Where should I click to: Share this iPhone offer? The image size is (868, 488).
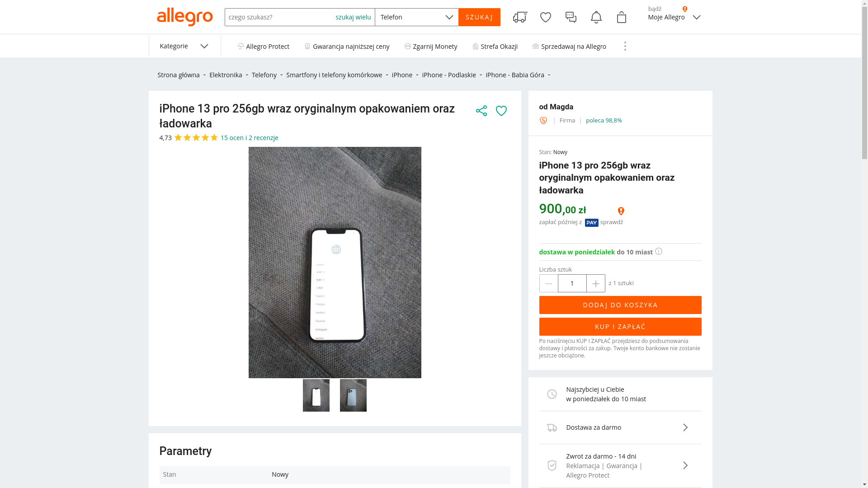point(481,111)
